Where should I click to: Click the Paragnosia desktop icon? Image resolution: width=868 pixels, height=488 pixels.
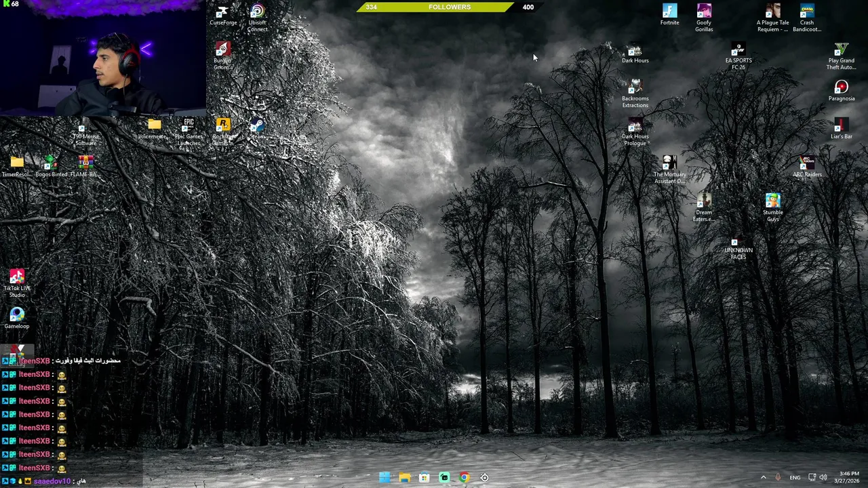(841, 91)
